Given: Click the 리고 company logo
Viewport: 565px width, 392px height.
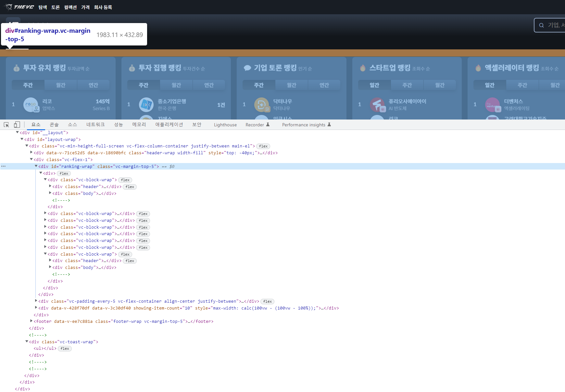Looking at the screenshot, I should pyautogui.click(x=31, y=105).
